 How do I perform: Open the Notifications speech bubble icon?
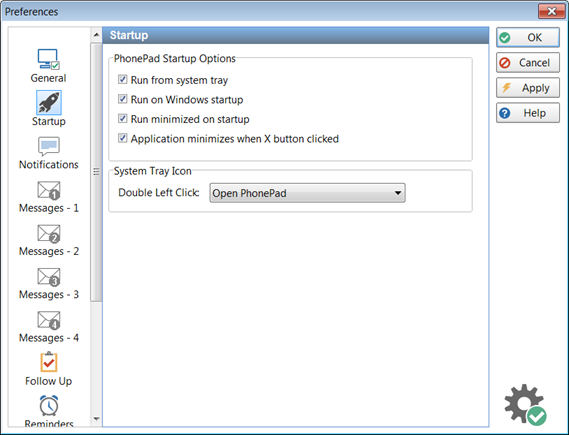(49, 146)
